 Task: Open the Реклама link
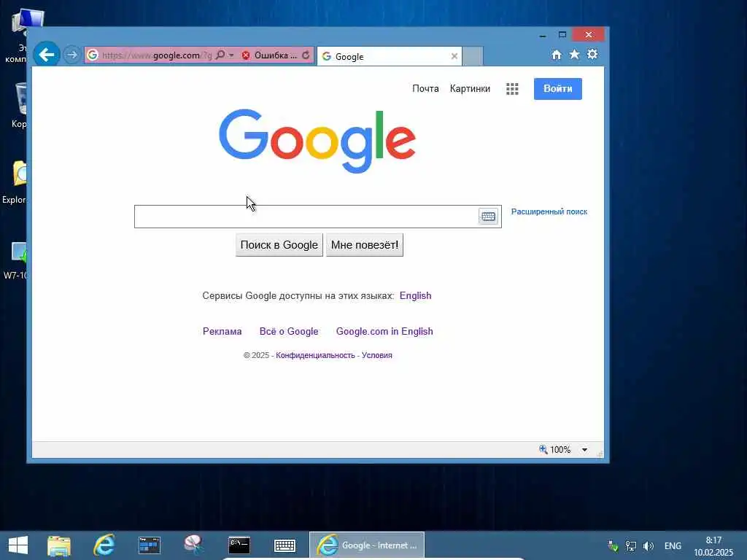pos(222,332)
